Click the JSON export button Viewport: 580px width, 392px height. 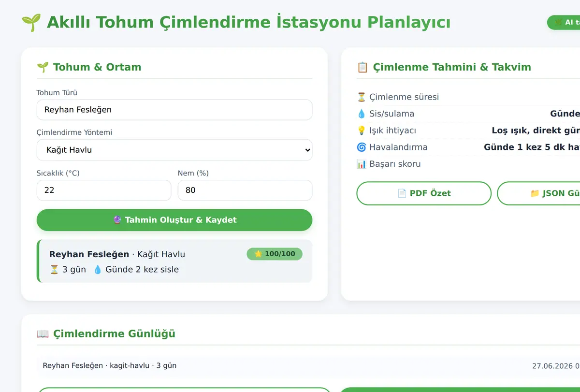click(538, 193)
